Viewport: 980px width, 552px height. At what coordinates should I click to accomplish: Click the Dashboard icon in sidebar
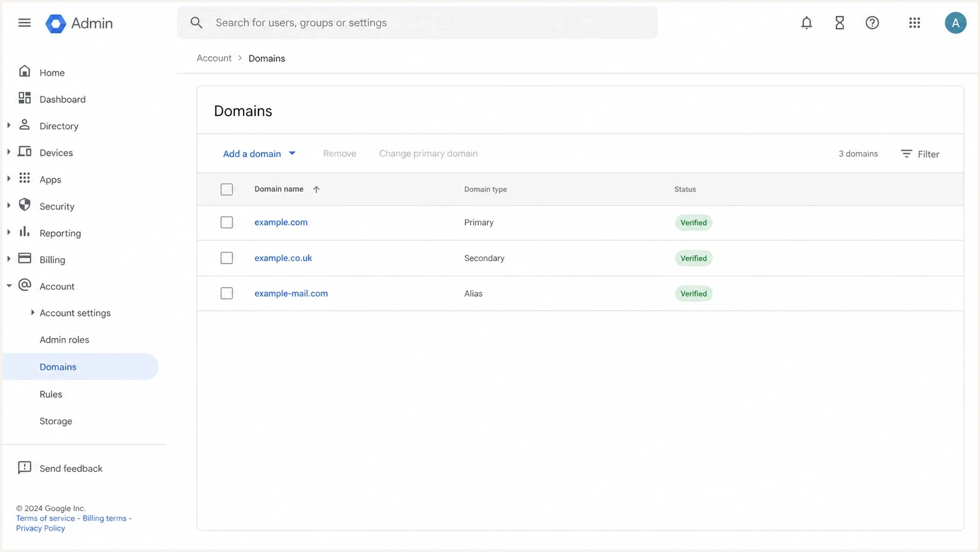tap(25, 98)
